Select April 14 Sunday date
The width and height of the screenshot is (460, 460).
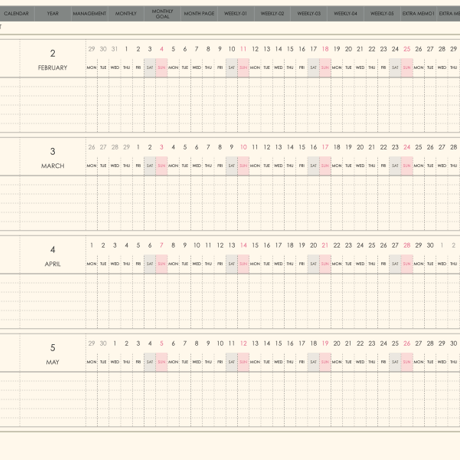(243, 245)
